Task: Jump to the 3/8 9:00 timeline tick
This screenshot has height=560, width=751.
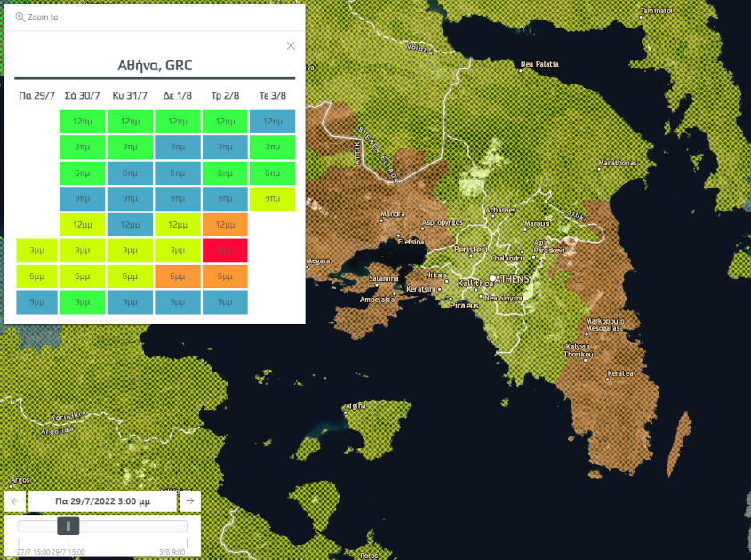Action: coord(187,540)
